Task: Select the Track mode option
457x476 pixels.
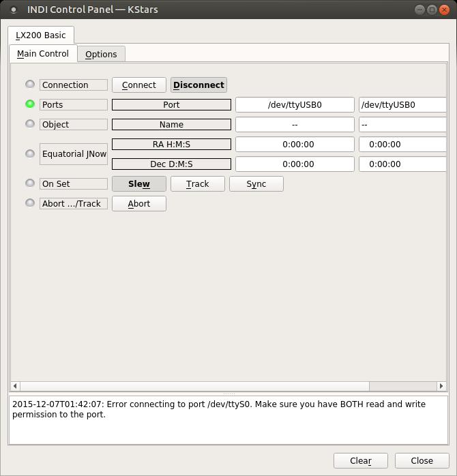Action: pos(197,183)
